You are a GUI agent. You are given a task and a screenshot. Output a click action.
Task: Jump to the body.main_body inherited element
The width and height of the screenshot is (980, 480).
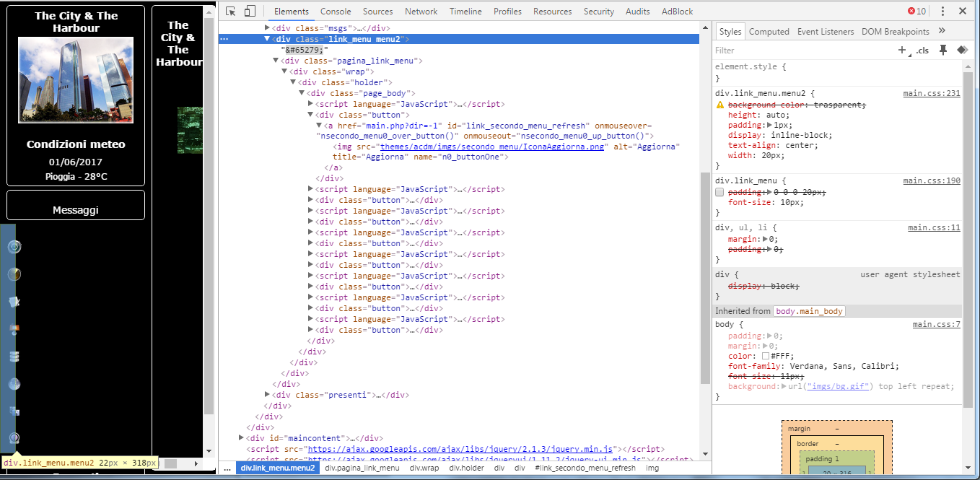click(809, 311)
